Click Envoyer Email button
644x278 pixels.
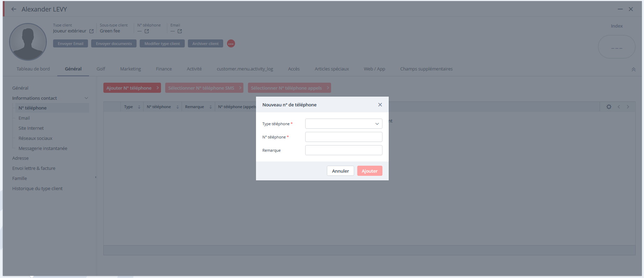click(x=71, y=44)
